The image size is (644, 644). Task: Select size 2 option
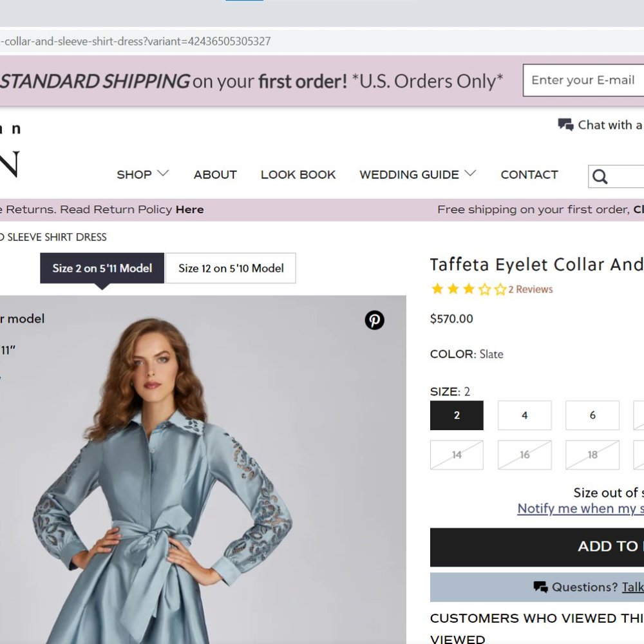[457, 415]
